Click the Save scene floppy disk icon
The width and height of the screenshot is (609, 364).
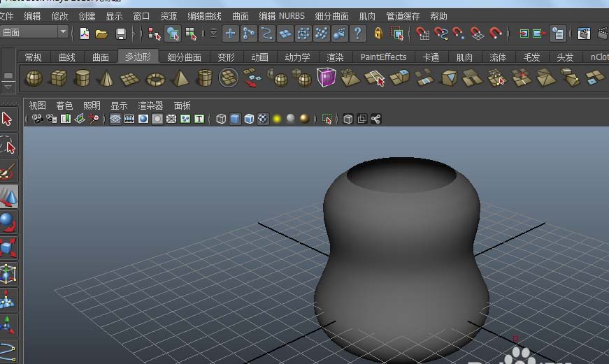tap(121, 34)
